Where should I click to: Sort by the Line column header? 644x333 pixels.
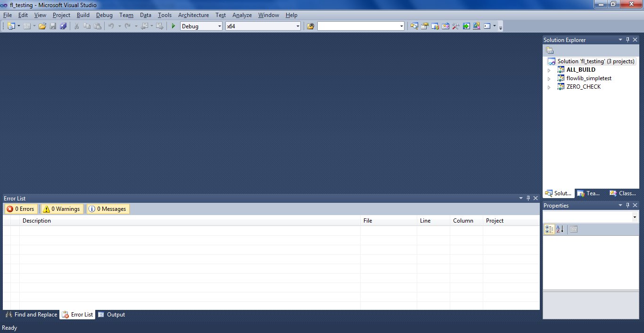[x=433, y=221]
